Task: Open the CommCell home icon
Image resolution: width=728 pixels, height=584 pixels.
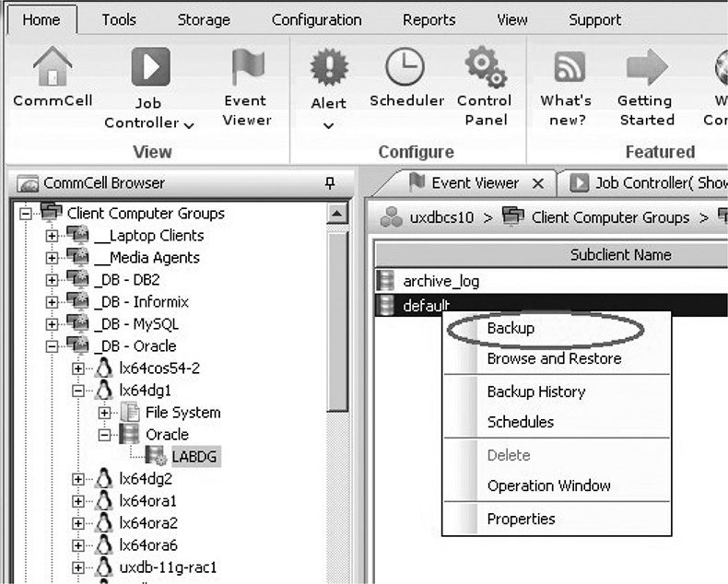Action: (53, 66)
